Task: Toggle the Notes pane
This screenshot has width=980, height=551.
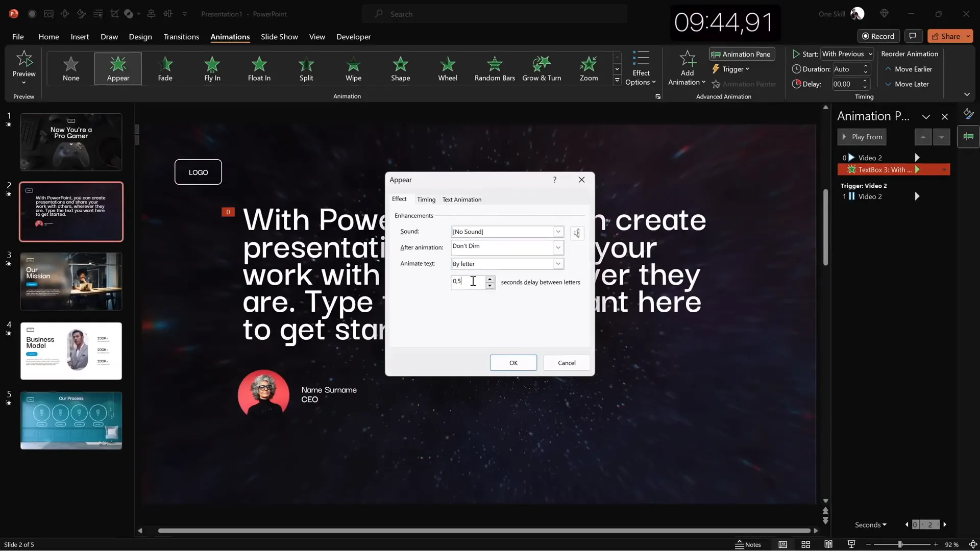Action: [x=748, y=544]
